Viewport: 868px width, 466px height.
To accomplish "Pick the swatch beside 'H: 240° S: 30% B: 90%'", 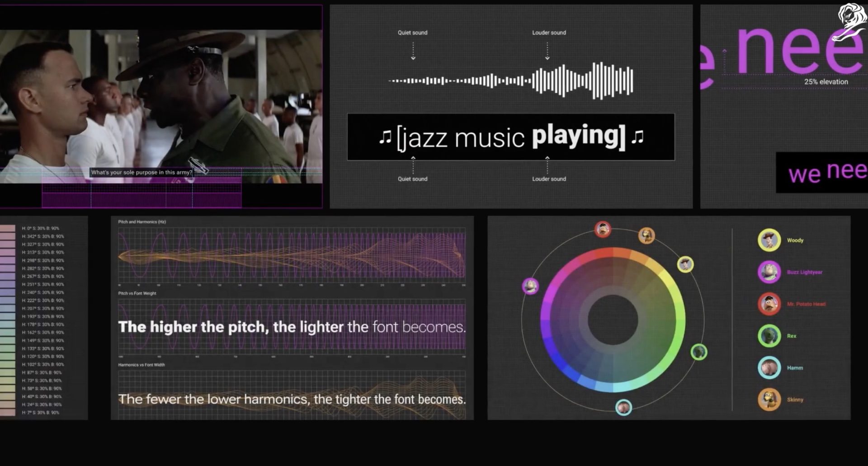I will (x=8, y=292).
